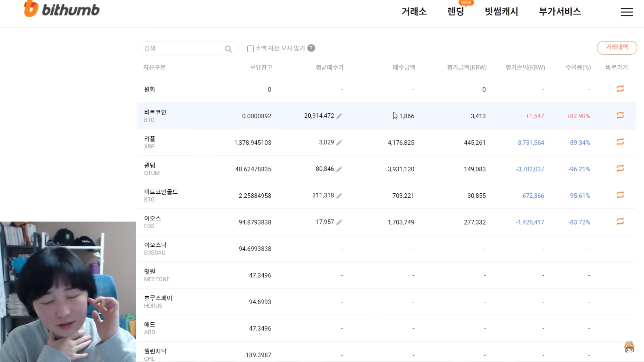Edit the average buy price for 비트코인 BTC
Viewport: 644px width, 362px height.
pos(339,116)
